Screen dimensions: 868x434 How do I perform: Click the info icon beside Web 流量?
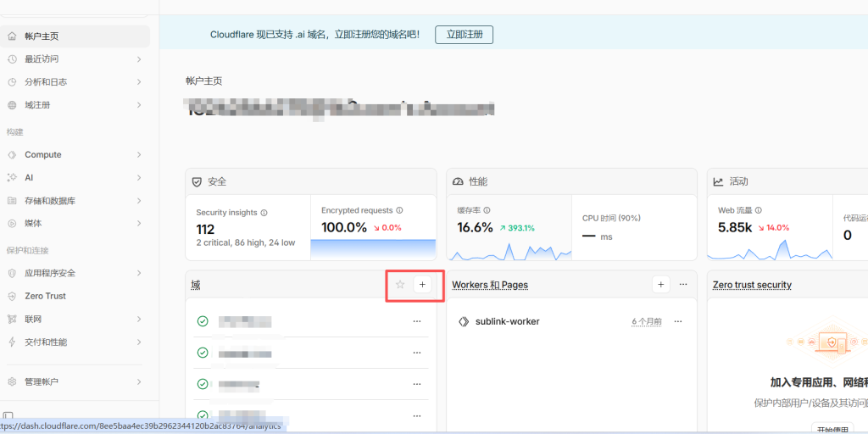[759, 210]
